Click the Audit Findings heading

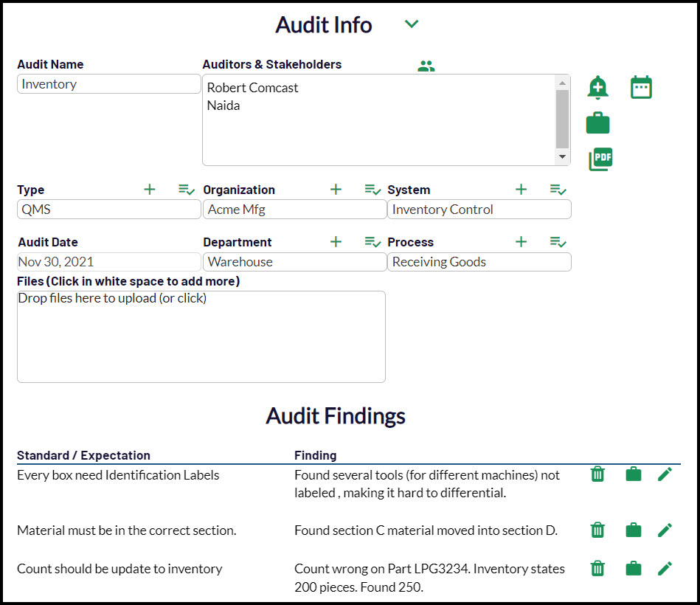click(x=336, y=416)
